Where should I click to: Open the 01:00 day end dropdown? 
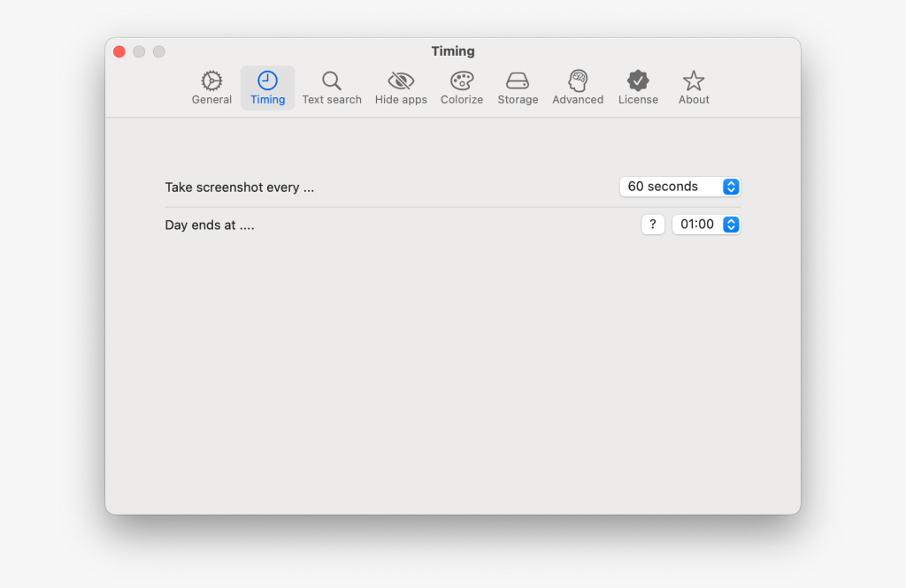[707, 224]
